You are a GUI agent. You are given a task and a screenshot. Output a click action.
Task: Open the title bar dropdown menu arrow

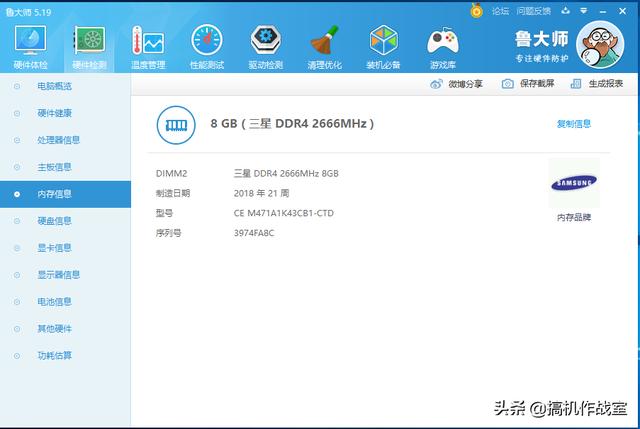click(x=584, y=11)
